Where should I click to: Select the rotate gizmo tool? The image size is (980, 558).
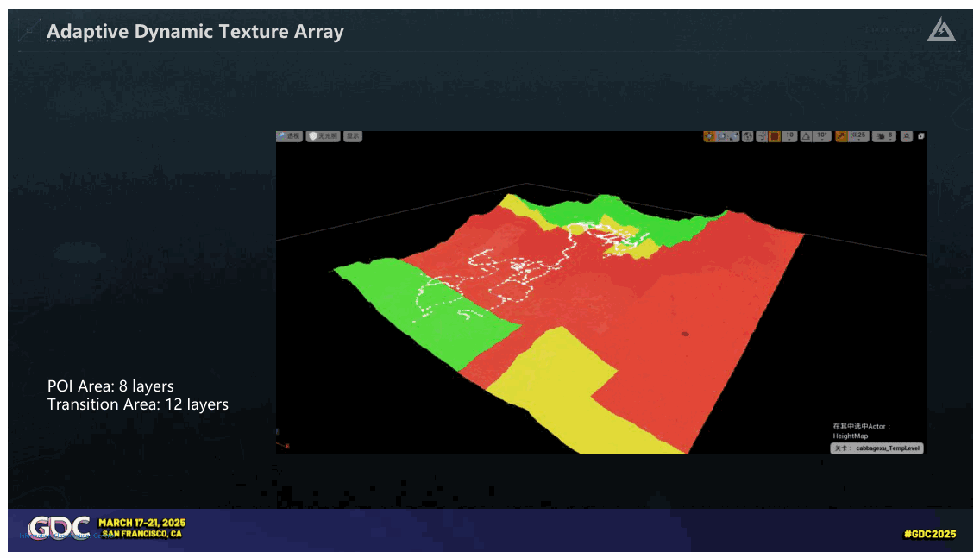(722, 136)
